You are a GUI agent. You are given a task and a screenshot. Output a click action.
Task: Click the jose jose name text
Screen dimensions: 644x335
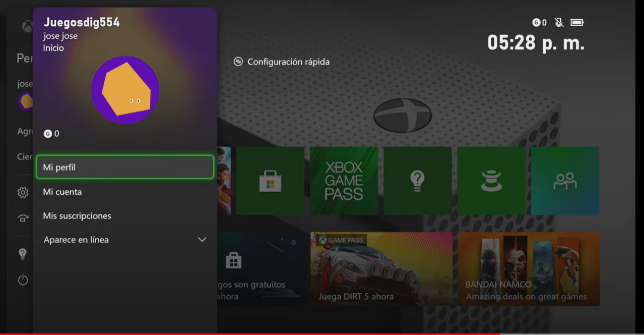coord(60,36)
